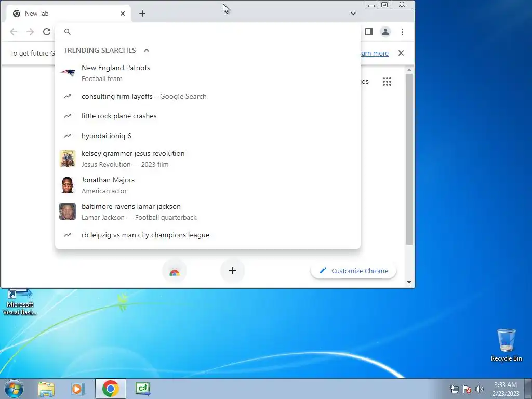The image size is (532, 399).
Task: Reload the page with the refresh icon
Action: tap(46, 32)
